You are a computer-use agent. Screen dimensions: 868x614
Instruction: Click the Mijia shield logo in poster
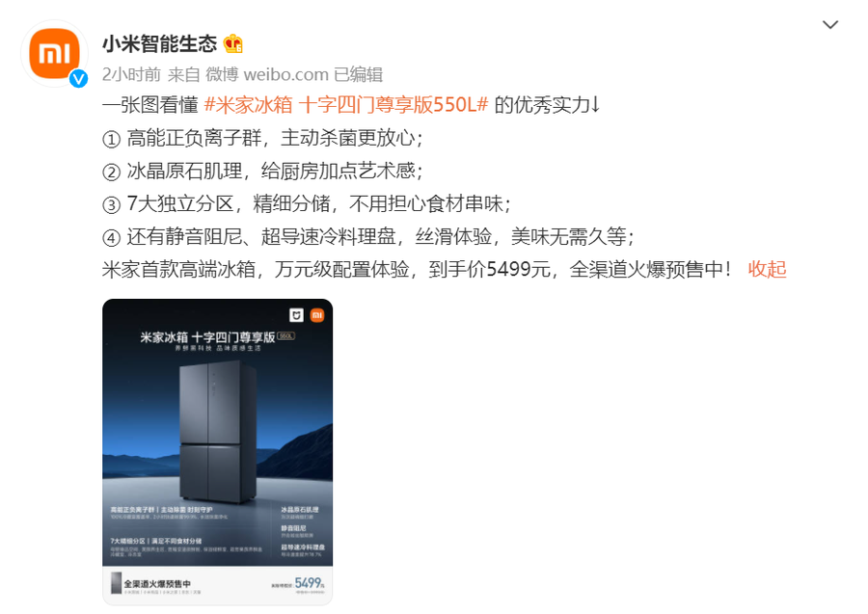(x=297, y=315)
